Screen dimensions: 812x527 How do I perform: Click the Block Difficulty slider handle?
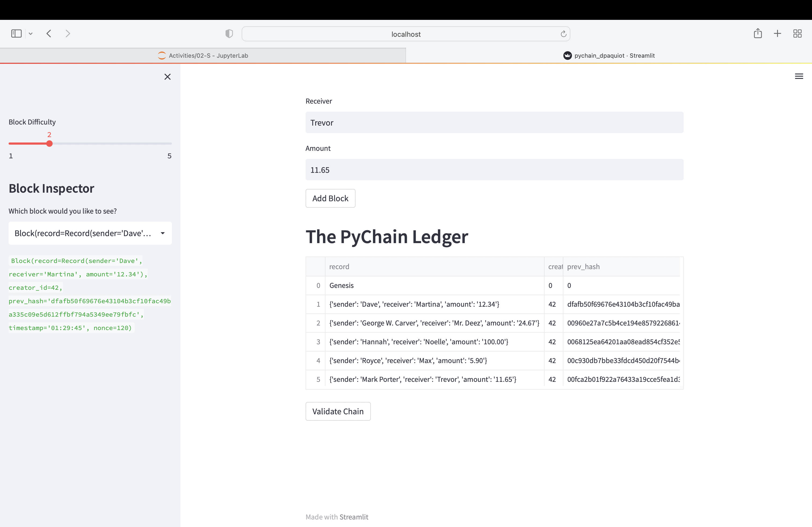pyautogui.click(x=49, y=144)
